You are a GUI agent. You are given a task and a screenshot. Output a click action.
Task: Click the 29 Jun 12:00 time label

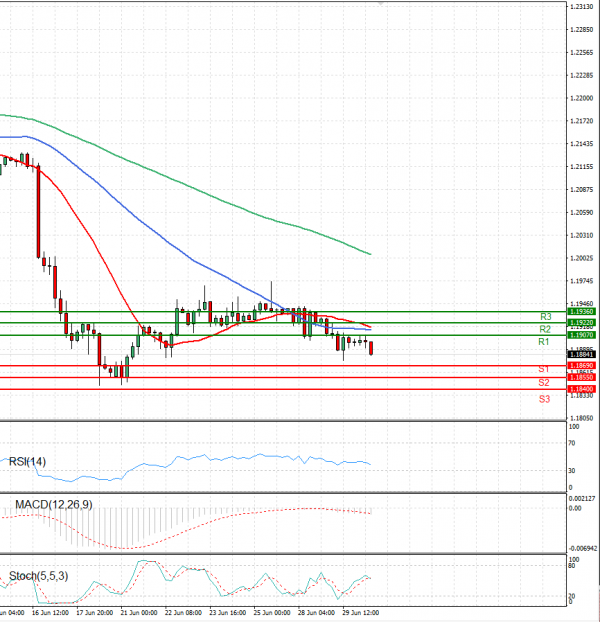360,613
